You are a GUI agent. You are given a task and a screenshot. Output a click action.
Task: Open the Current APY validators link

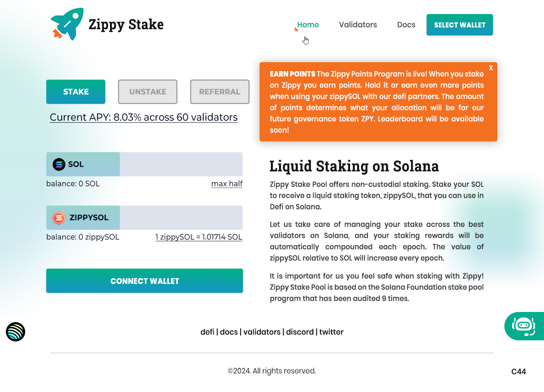pos(144,117)
